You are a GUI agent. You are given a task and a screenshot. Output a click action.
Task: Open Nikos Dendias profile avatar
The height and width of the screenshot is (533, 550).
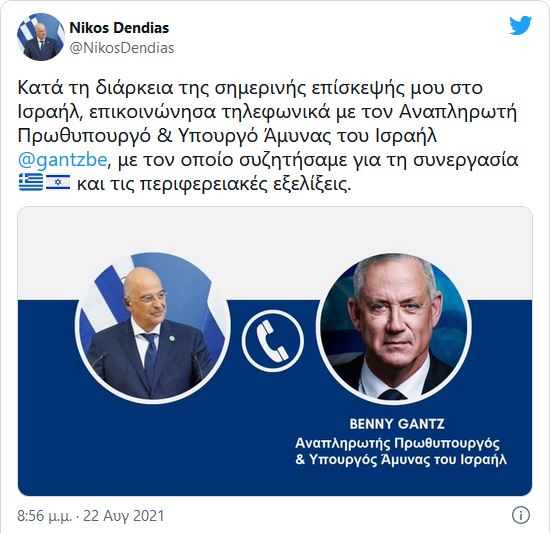41,37
